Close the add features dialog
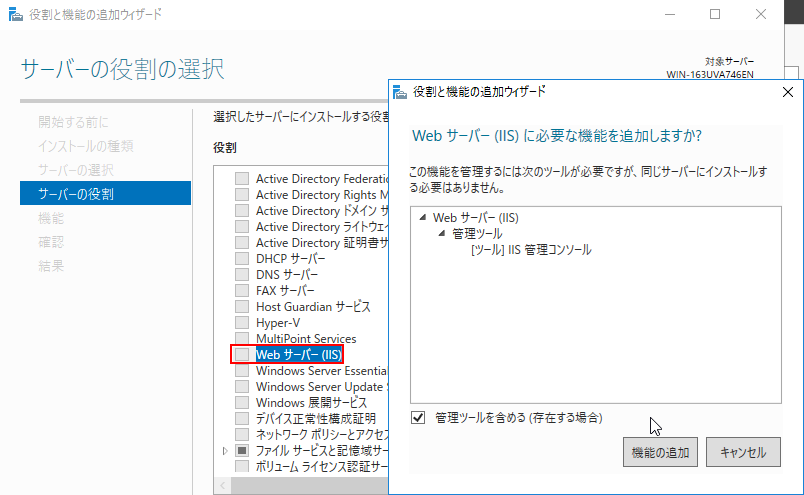Screen dimensions: 804x495 787,91
